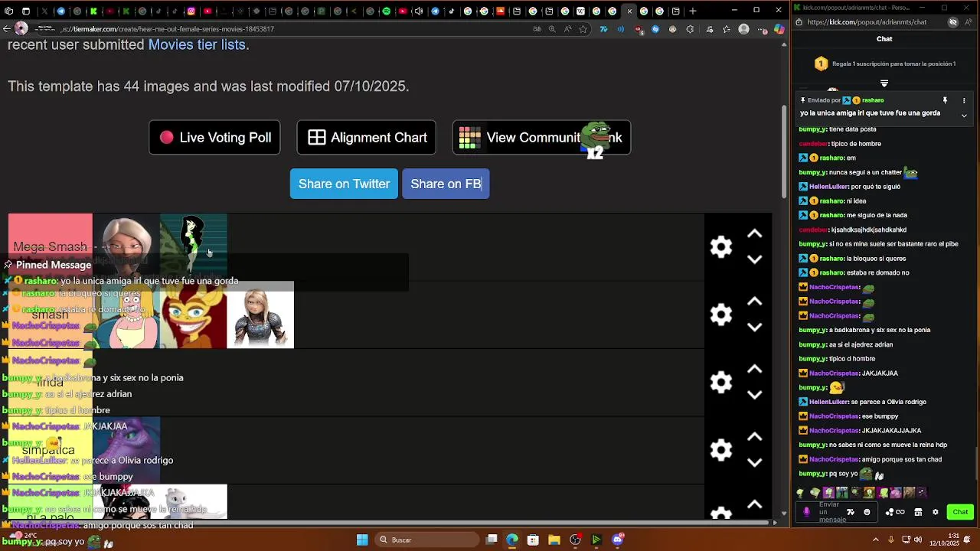Move Mega Smash tier row down

coord(754,259)
